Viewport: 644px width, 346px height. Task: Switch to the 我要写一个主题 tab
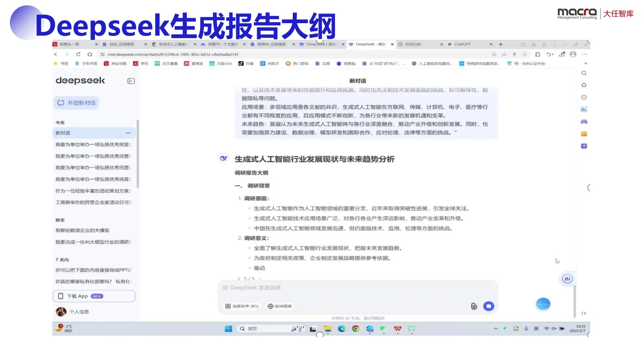point(223,44)
